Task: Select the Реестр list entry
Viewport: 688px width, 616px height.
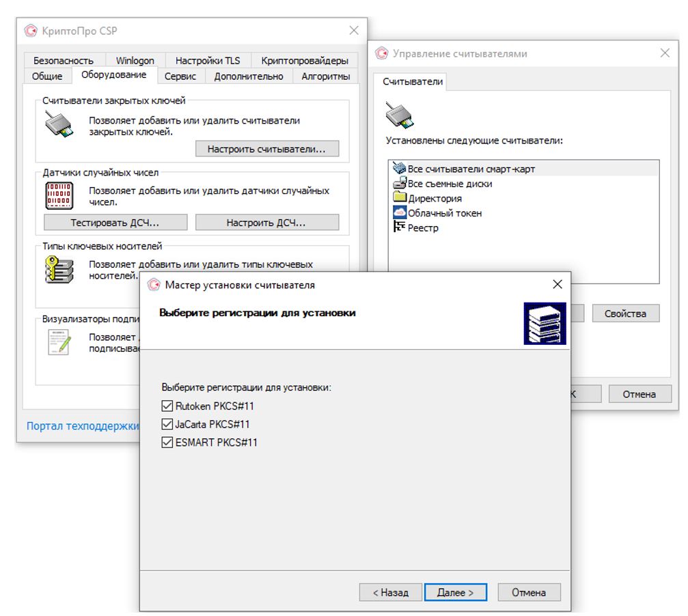Action: point(524,227)
